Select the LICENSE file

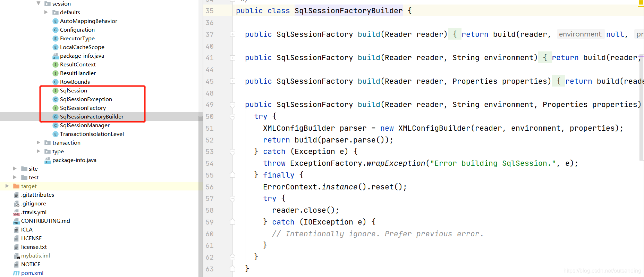click(31, 238)
